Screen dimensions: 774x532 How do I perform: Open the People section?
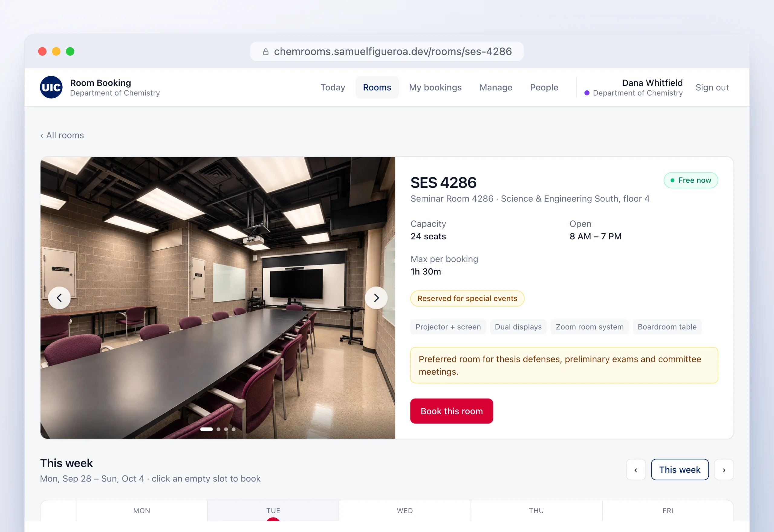544,87
